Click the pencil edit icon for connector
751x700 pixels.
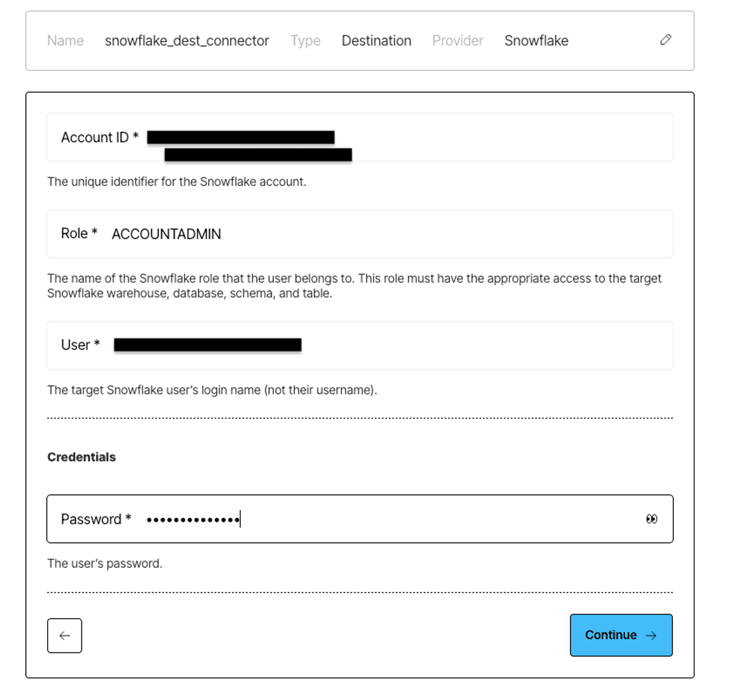(666, 40)
